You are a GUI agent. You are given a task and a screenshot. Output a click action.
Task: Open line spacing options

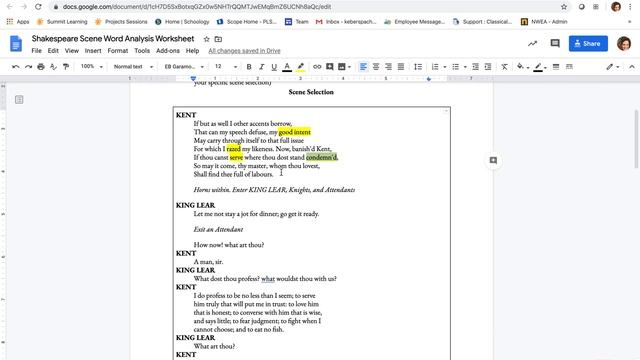click(418, 67)
